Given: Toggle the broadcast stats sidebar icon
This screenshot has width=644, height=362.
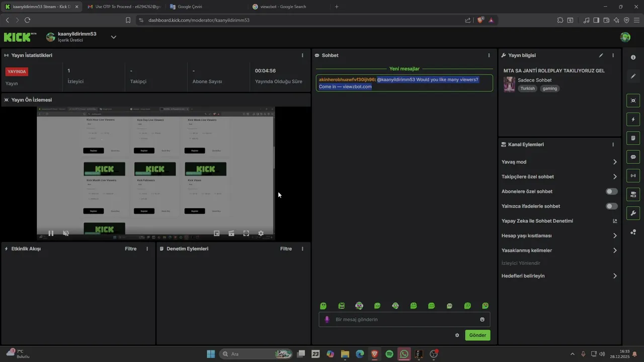Looking at the screenshot, I should (633, 175).
